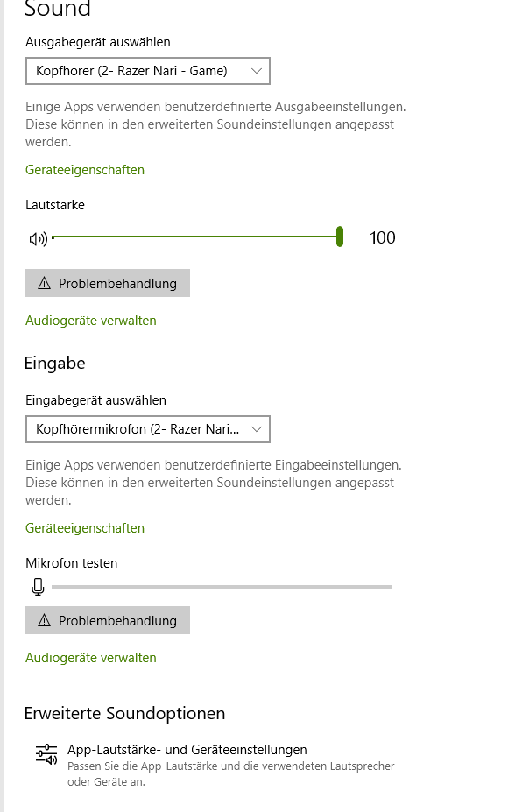Viewport: 508px width, 812px height.
Task: Open output Geräteeigenschaften link
Action: pos(85,170)
